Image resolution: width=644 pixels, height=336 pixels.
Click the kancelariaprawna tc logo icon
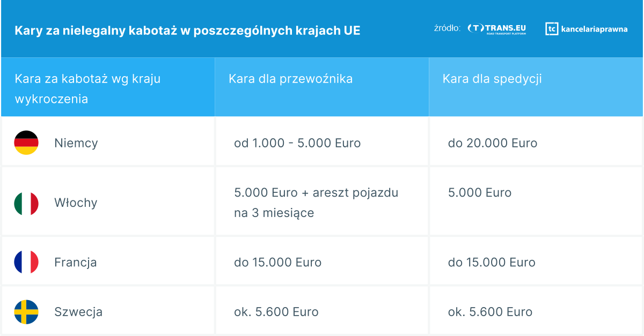point(551,29)
